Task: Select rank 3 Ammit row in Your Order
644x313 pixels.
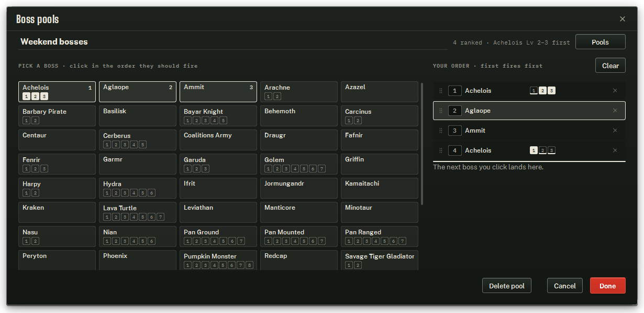Action: point(529,131)
